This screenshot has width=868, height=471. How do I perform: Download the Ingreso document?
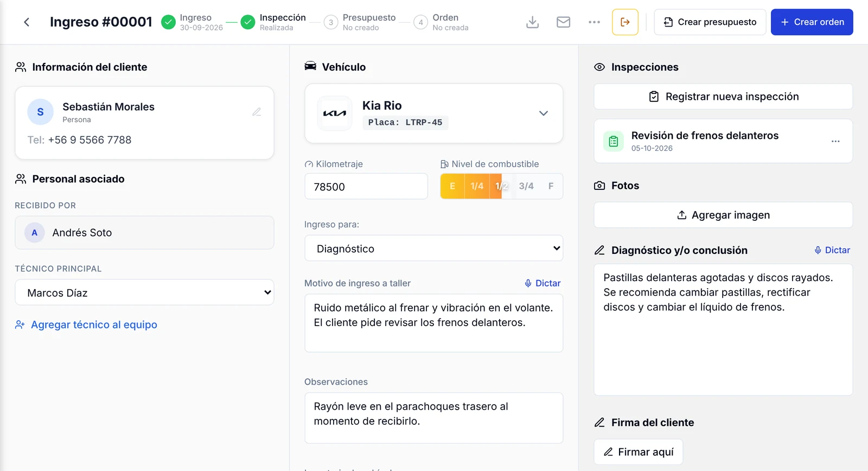pyautogui.click(x=533, y=22)
